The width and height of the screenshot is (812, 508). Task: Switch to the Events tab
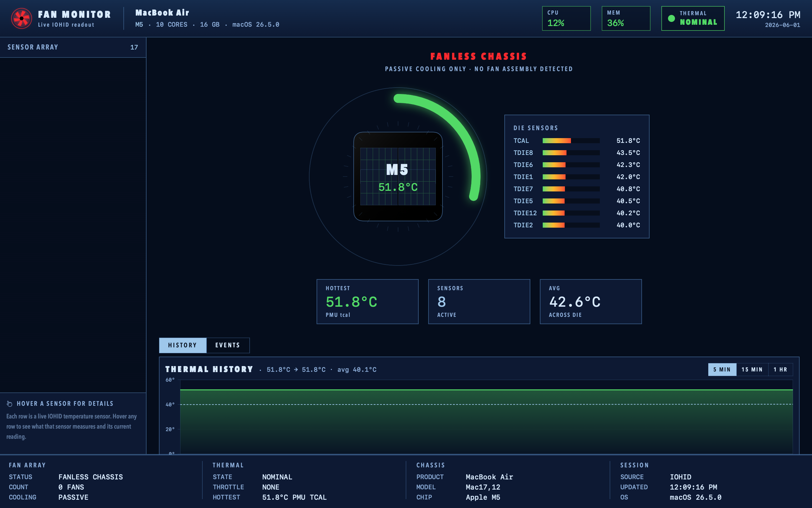coord(228,345)
